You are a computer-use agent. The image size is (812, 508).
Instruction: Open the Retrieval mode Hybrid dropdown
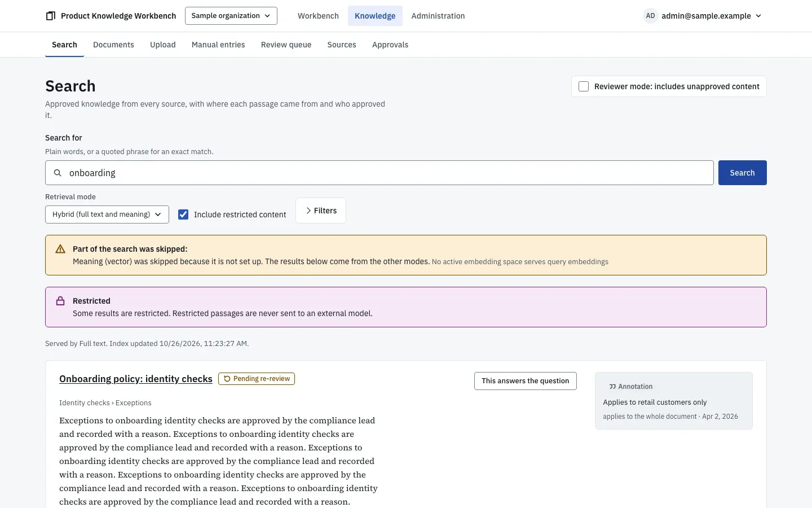point(107,214)
